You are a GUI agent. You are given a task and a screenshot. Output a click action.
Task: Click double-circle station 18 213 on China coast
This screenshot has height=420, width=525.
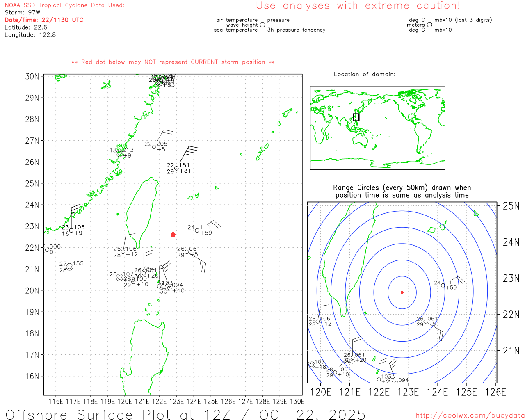[120, 153]
